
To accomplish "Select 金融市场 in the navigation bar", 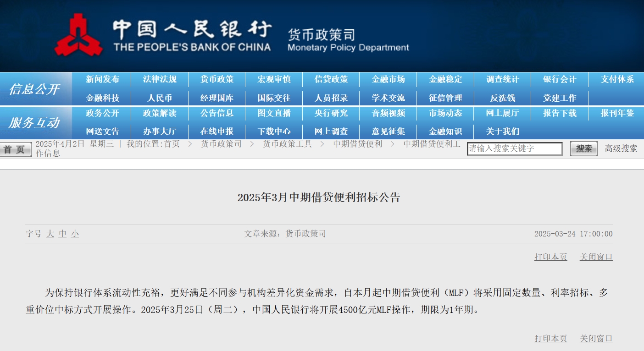I will tap(388, 79).
